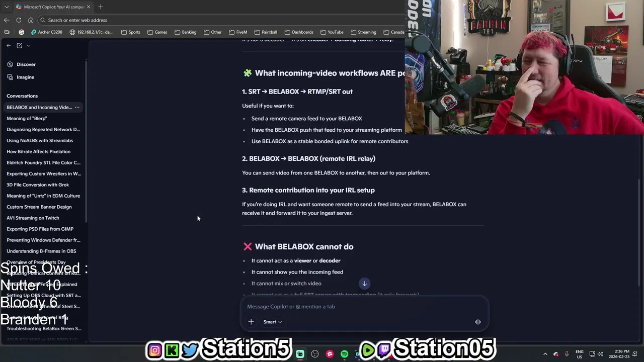
Task: Open the Streaming bookmark folder
Action: coord(363,32)
